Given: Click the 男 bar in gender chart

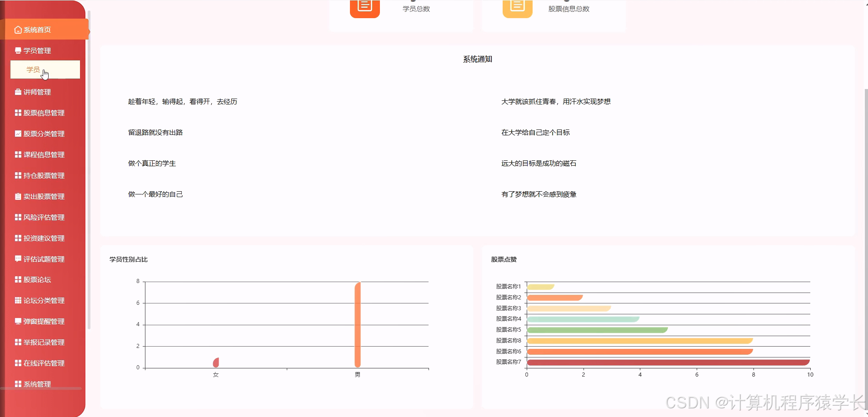Looking at the screenshot, I should [x=358, y=325].
